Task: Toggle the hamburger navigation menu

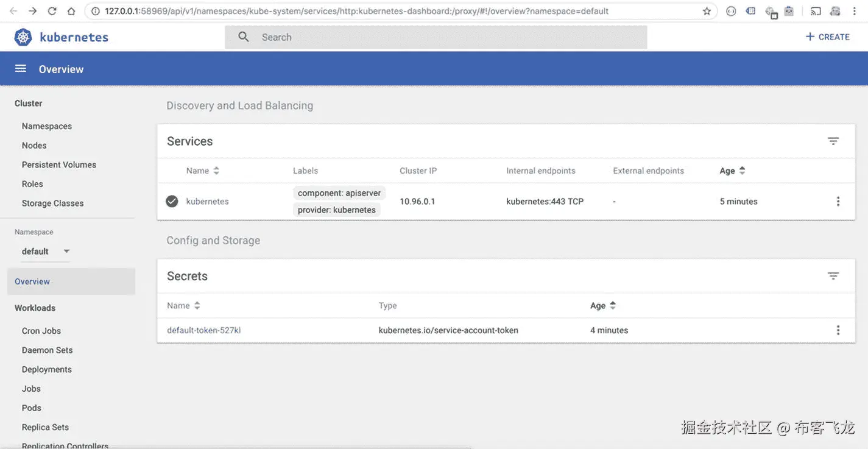Action: click(x=21, y=69)
